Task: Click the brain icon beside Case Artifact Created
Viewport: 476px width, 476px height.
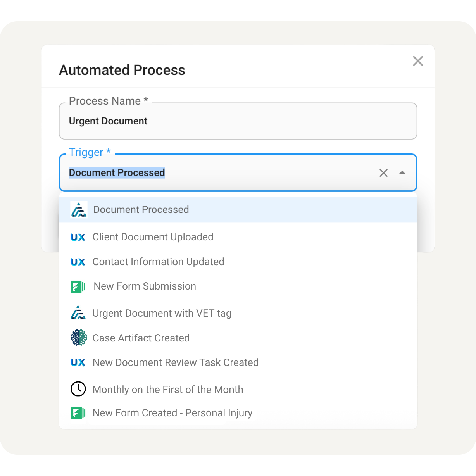Action: coord(79,338)
